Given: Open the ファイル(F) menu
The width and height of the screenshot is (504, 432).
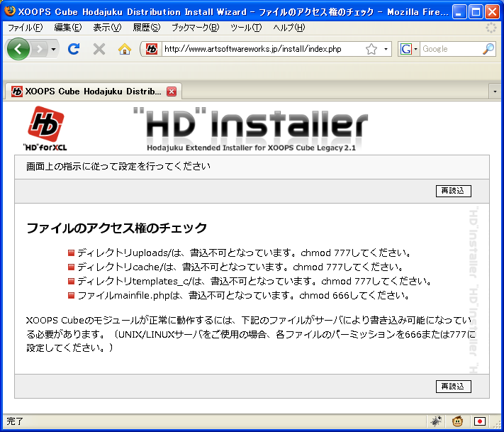Looking at the screenshot, I should (25, 28).
